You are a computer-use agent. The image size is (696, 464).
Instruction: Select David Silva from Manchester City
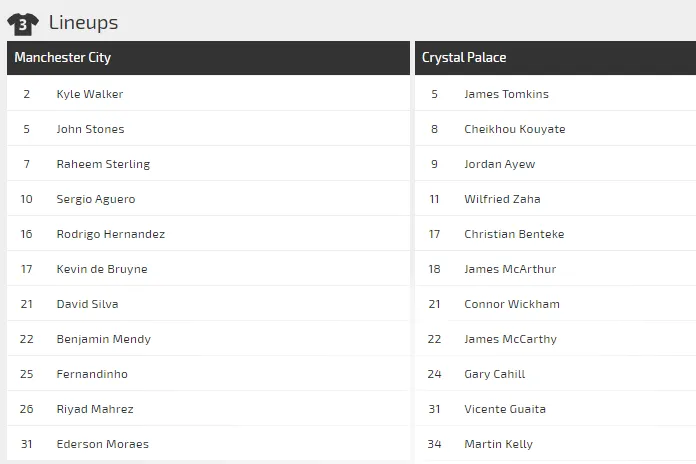tap(89, 304)
